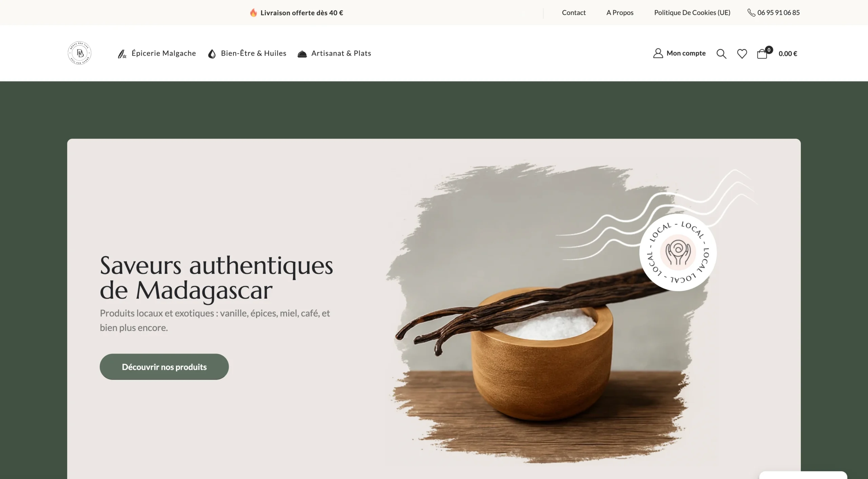Open the A Propos link

620,13
